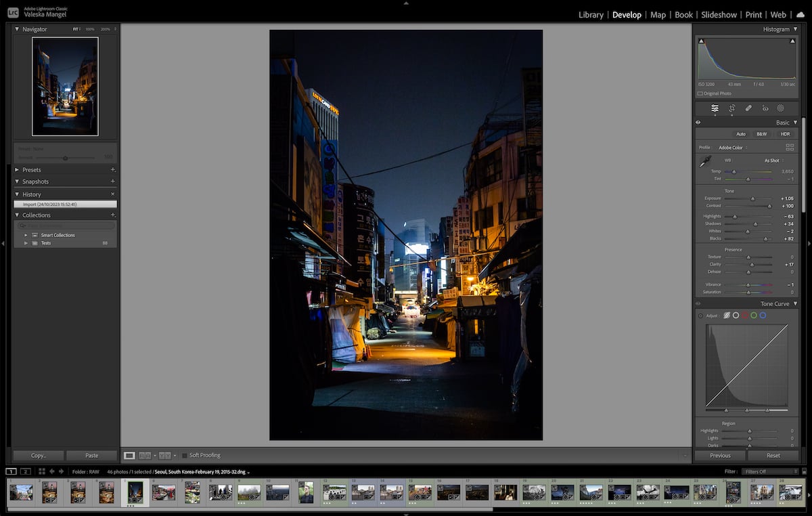Click the Auto tone button

tap(741, 134)
